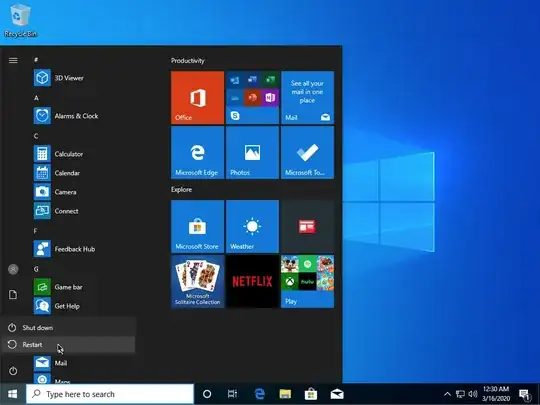Open the Netflix tile
540x405 pixels.
click(252, 281)
